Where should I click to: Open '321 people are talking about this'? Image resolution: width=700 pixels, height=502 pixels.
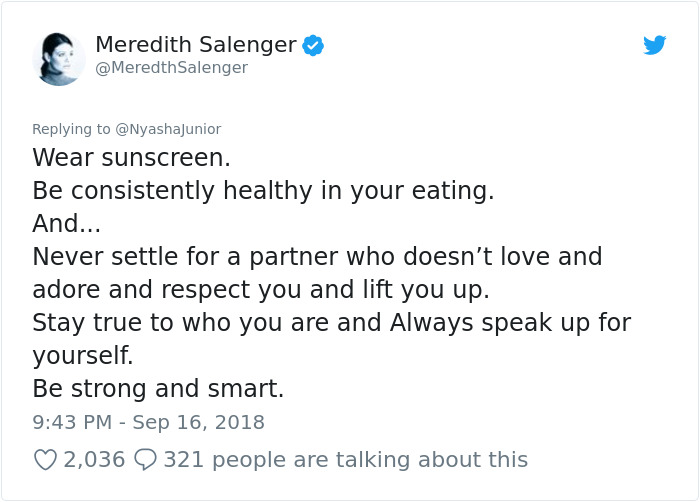[346, 460]
